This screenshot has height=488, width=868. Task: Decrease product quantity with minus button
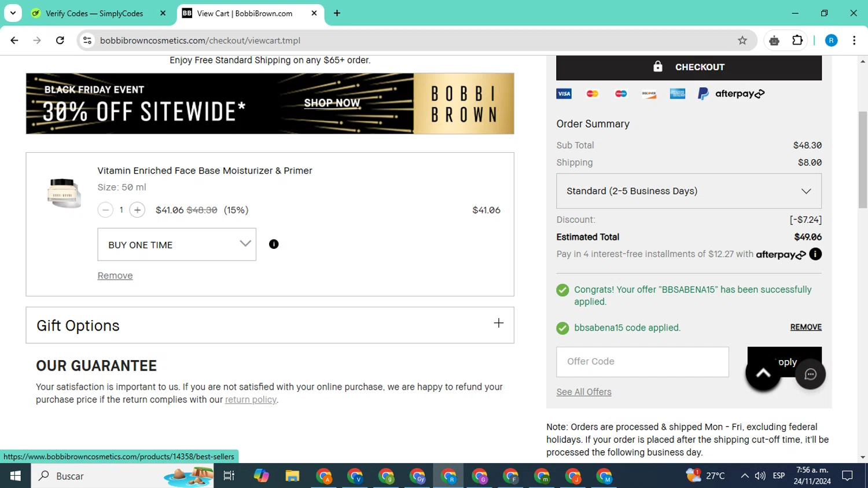pos(105,210)
